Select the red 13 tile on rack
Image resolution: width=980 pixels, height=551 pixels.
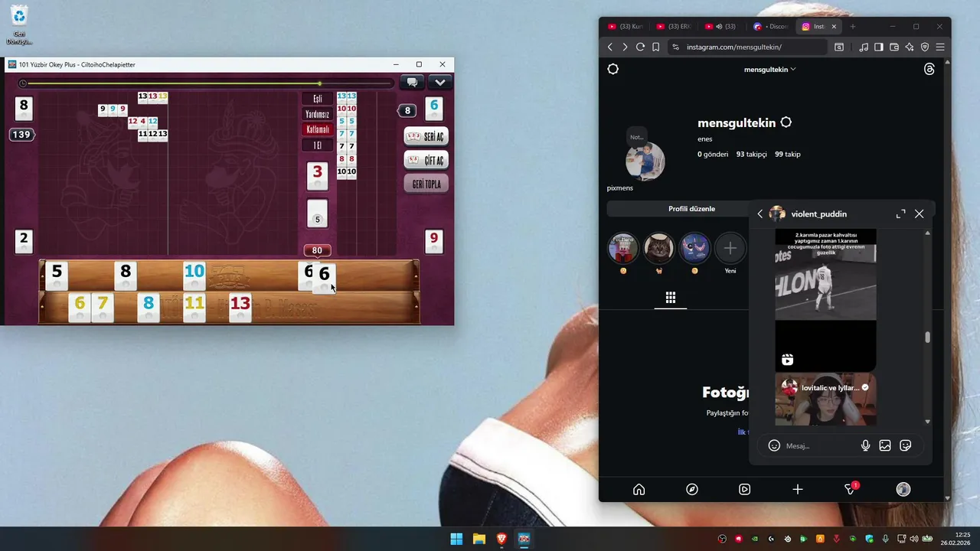click(x=240, y=308)
